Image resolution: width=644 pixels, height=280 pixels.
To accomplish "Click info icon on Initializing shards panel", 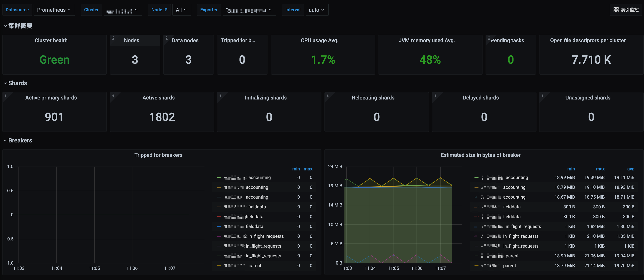I will (220, 95).
